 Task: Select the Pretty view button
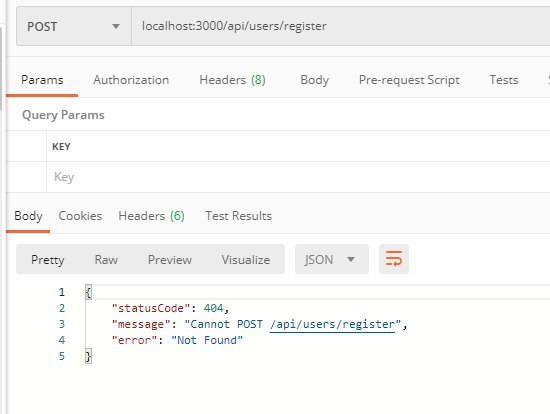pos(48,260)
